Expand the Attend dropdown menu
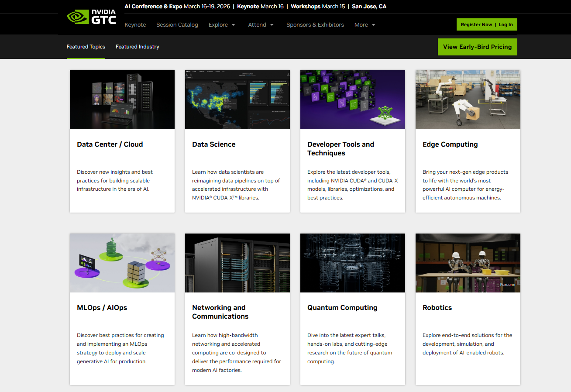Viewport: 571px width, 392px height. tap(261, 25)
